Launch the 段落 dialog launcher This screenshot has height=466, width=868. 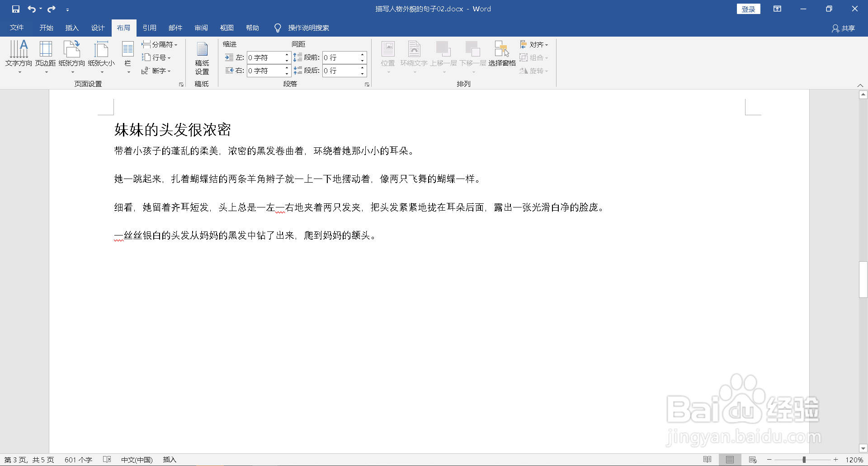click(x=367, y=85)
